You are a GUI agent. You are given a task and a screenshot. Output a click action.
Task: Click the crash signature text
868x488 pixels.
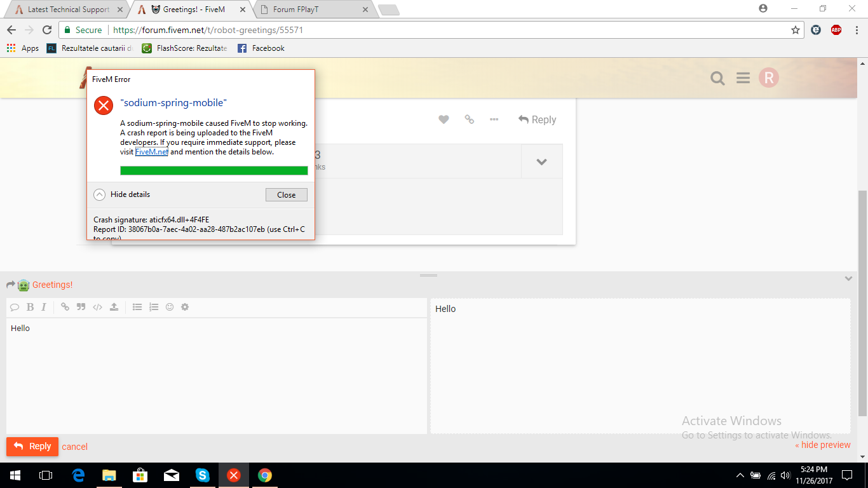click(151, 220)
